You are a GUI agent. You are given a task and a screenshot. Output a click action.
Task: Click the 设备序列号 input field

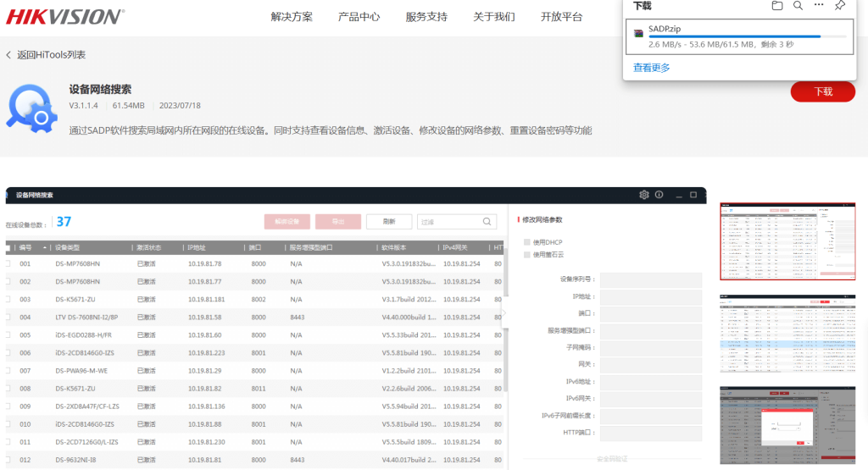tap(650, 279)
